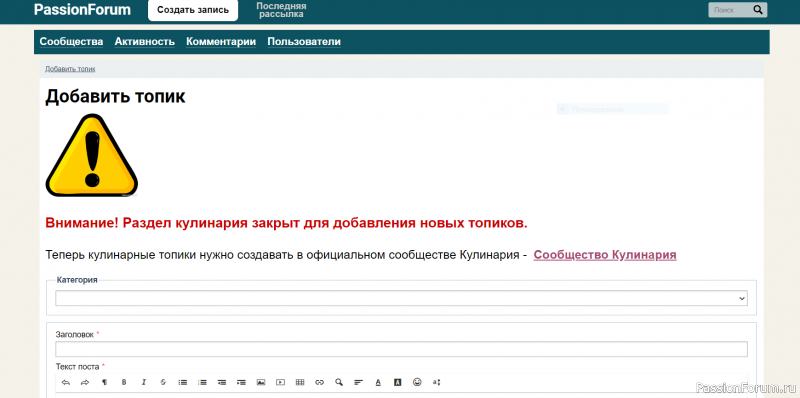Toggle strikethrough formatting in editor
The image size is (800, 398).
point(163,382)
